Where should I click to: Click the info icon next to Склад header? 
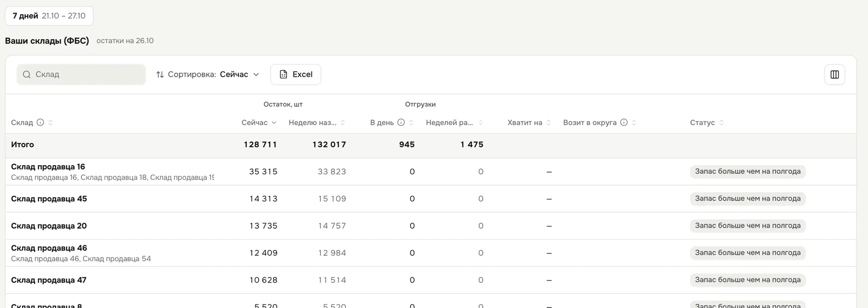(40, 123)
